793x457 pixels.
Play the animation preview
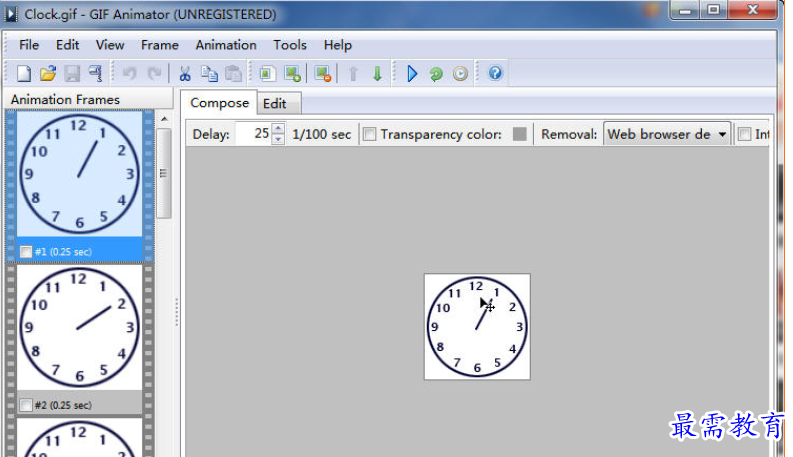[x=412, y=74]
